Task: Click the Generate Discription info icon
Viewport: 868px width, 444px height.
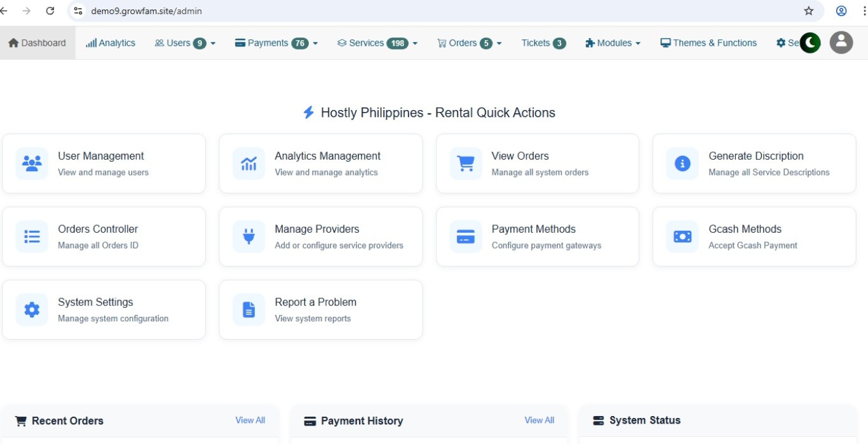Action: (x=682, y=163)
